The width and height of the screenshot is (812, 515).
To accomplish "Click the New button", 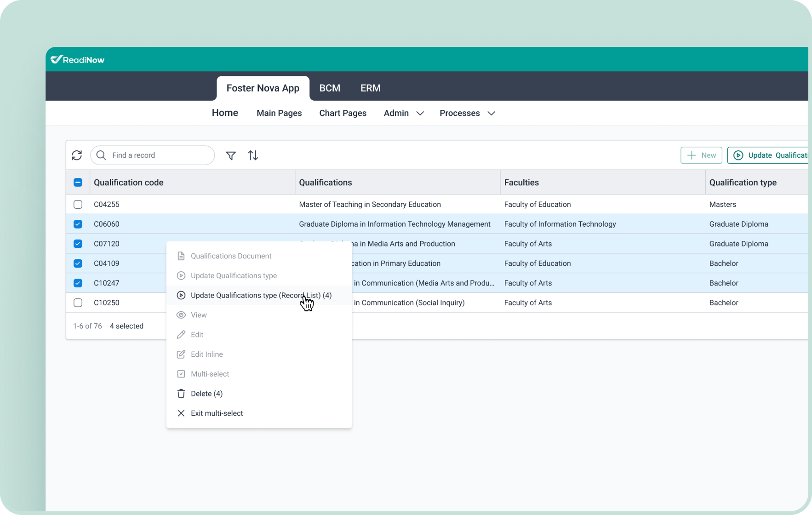I will click(x=701, y=155).
